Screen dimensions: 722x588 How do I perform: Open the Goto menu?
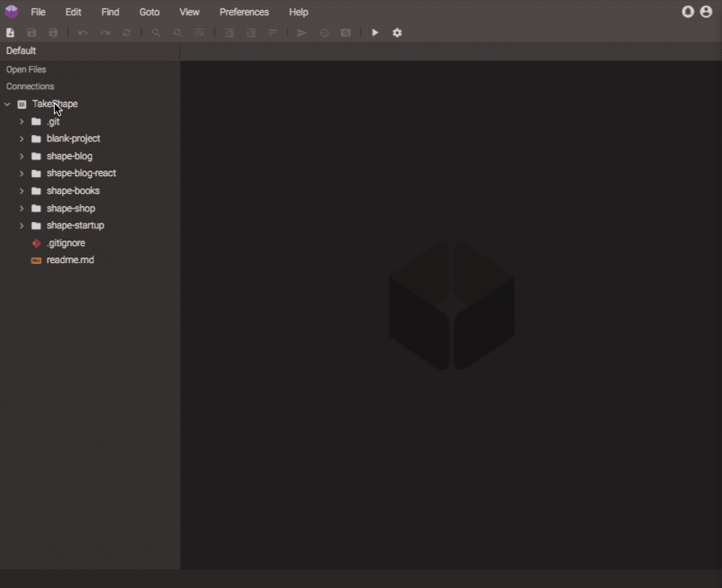pyautogui.click(x=150, y=12)
